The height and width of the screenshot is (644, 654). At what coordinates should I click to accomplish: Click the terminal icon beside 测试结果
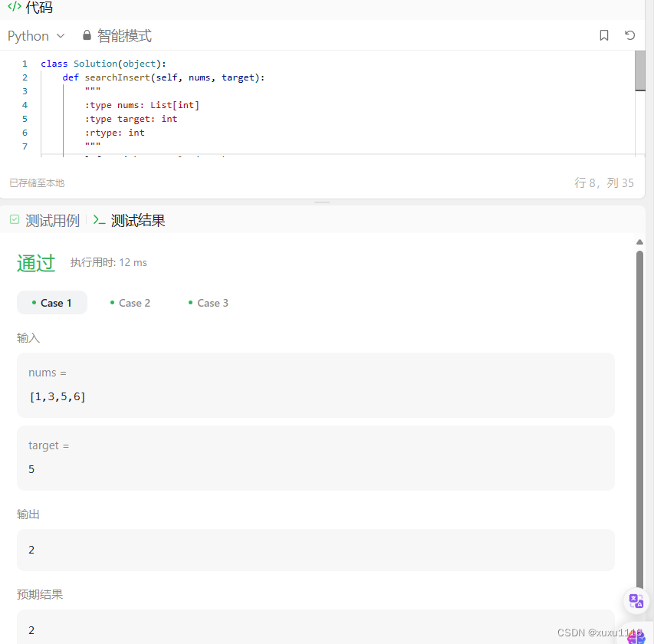pos(99,220)
